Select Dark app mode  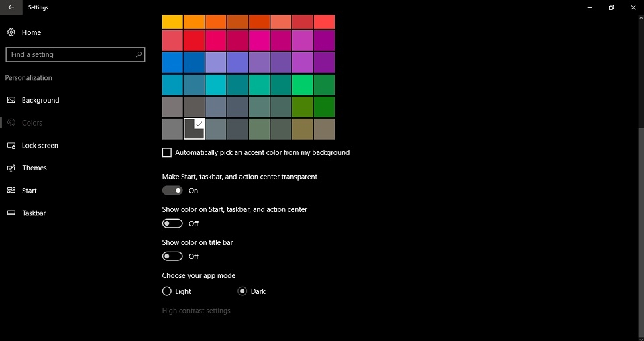[242, 291]
